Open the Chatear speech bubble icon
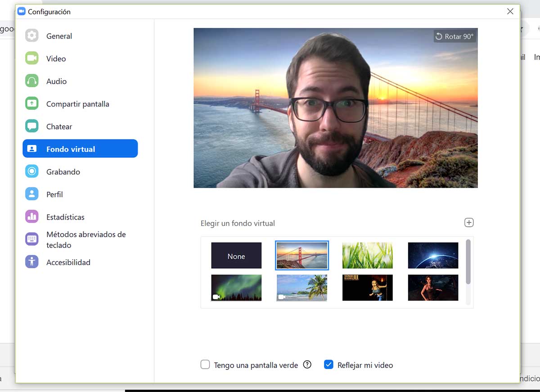The image size is (540, 392). [31, 126]
